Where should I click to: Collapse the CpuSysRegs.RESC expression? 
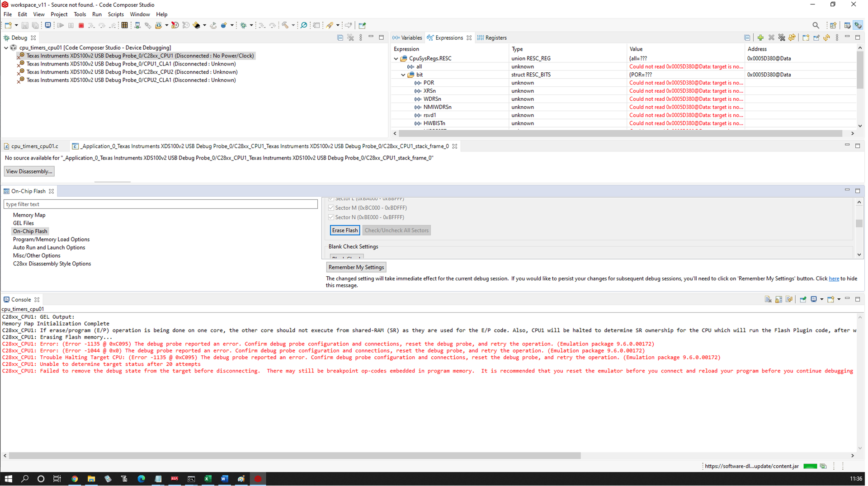(x=396, y=58)
